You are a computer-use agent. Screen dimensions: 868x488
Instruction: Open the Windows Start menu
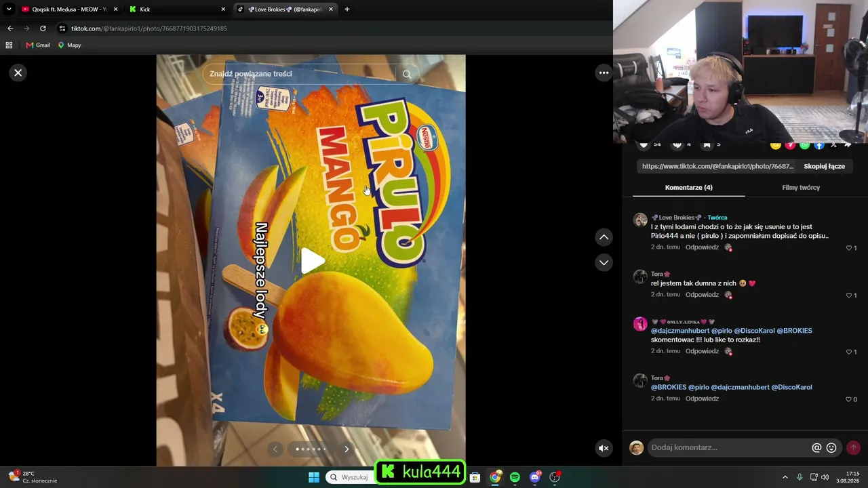click(314, 477)
